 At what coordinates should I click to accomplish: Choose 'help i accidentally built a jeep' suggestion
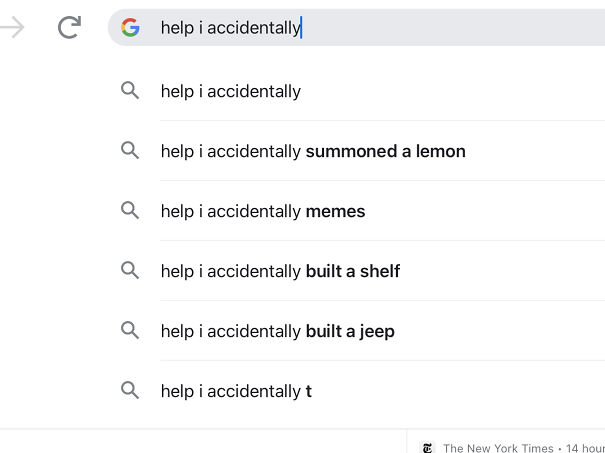click(x=278, y=331)
